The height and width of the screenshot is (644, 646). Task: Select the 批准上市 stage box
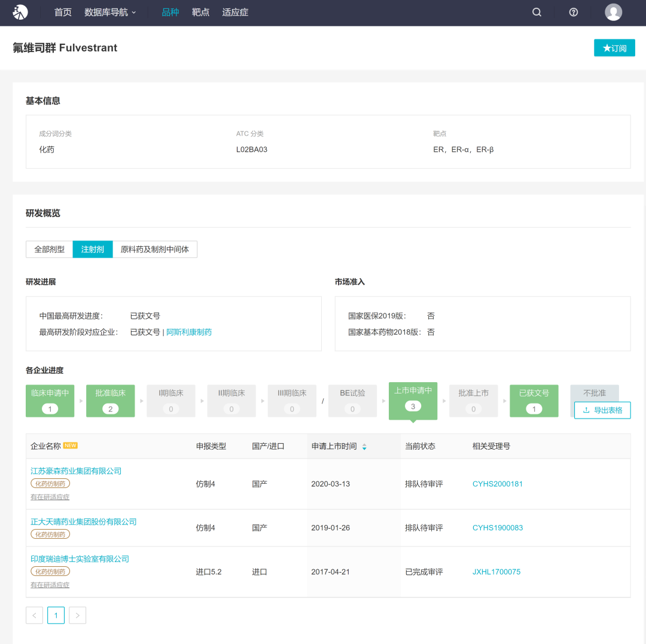473,401
